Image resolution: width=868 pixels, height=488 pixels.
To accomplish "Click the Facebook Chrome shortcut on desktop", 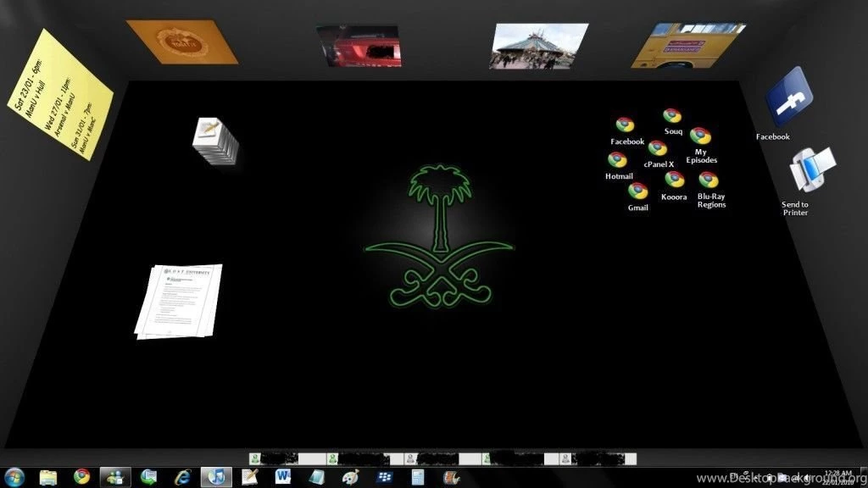I will (x=626, y=126).
